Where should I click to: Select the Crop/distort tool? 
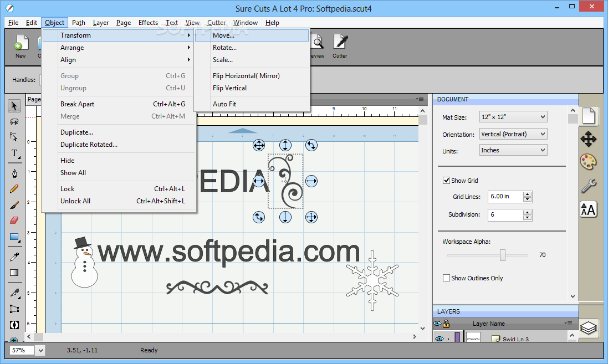14,309
